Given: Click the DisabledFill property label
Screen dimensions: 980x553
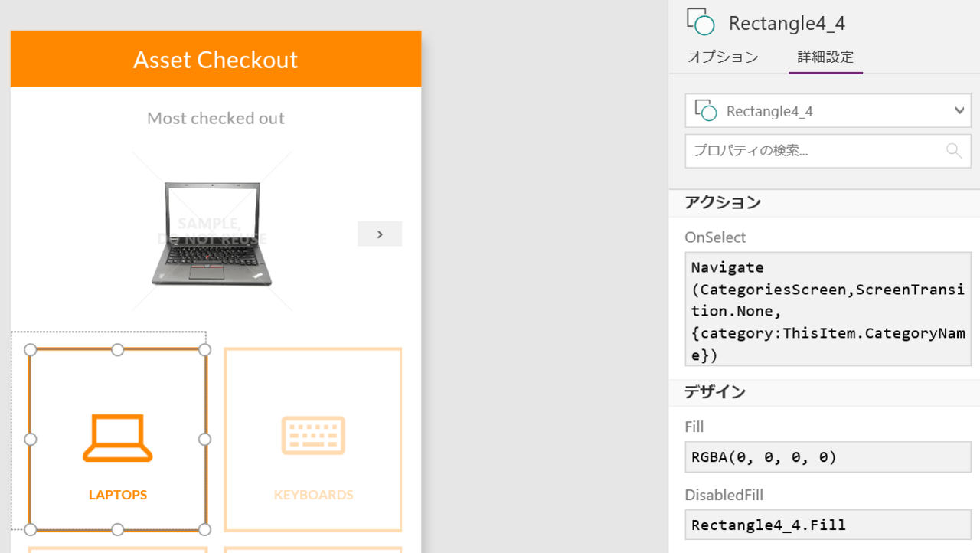Looking at the screenshot, I should pyautogui.click(x=724, y=495).
